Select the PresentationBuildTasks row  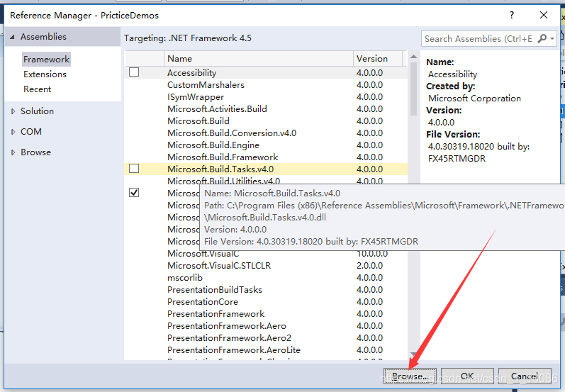(x=266, y=290)
